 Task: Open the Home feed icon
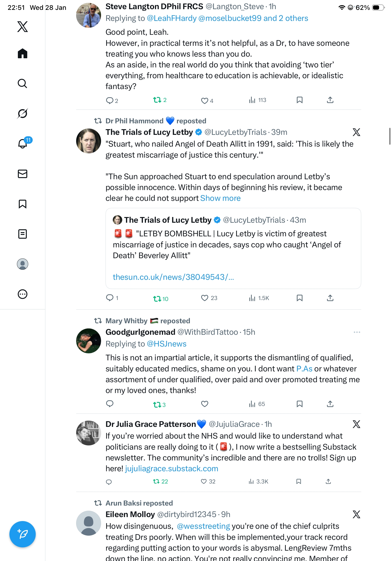[23, 53]
